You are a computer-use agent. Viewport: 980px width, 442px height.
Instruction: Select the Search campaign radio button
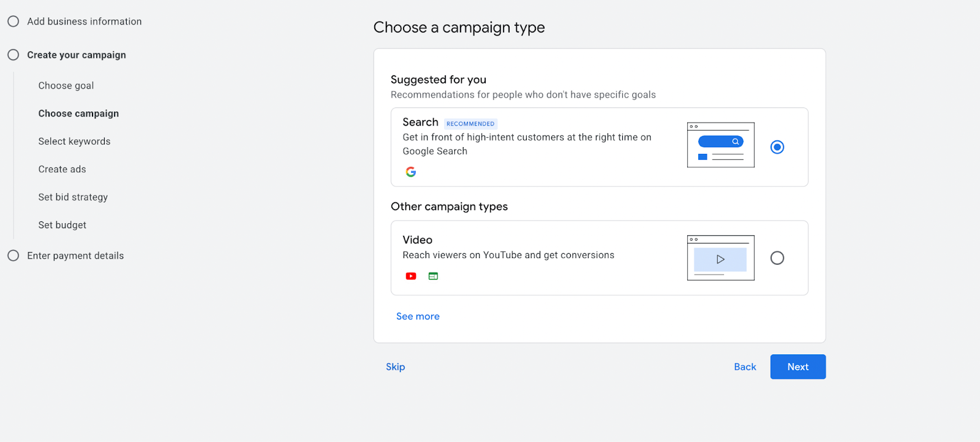[x=777, y=147]
